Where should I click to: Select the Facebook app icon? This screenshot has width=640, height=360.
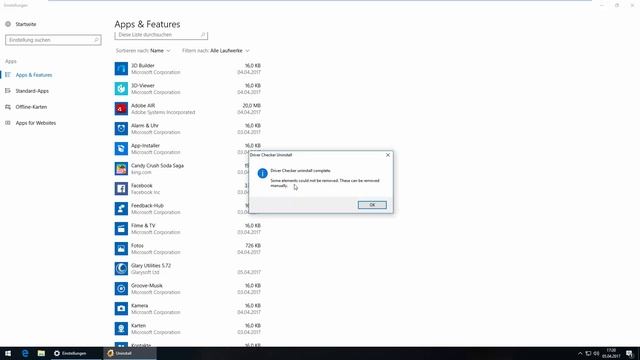coord(121,189)
